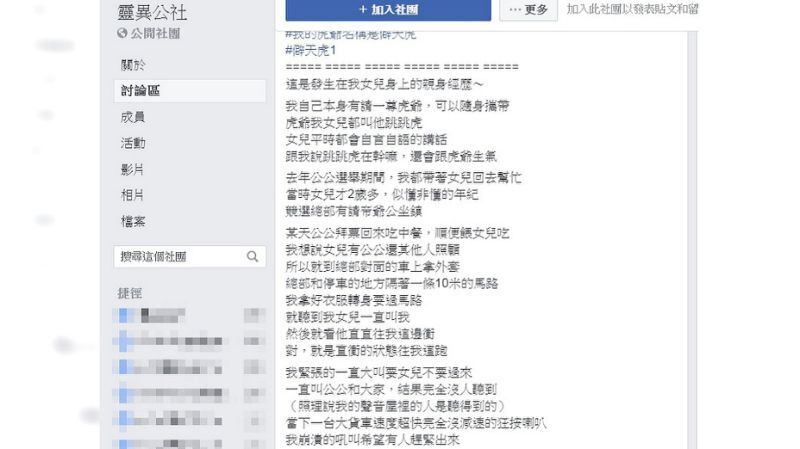View the 影片 videos section
800x449 pixels.
132,169
